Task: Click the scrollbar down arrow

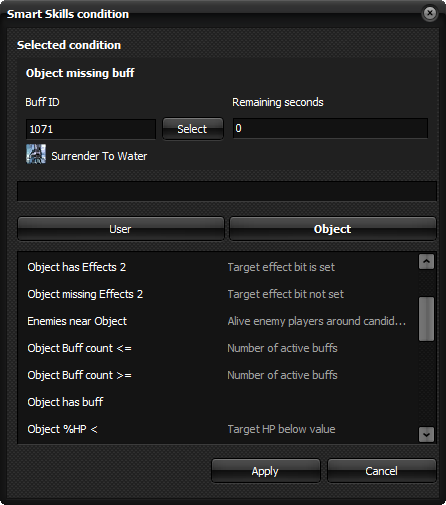Action: tap(426, 435)
